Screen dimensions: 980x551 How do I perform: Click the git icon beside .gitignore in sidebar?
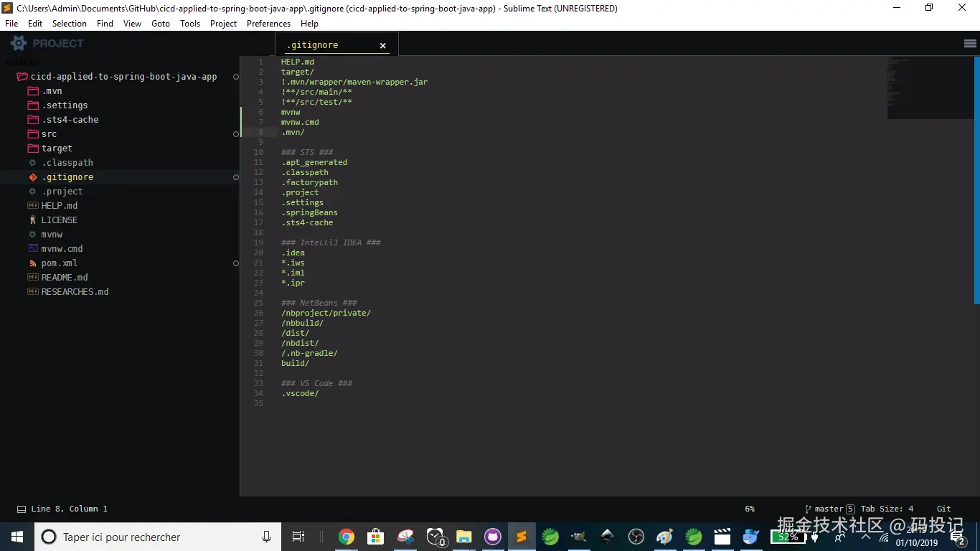(x=32, y=177)
